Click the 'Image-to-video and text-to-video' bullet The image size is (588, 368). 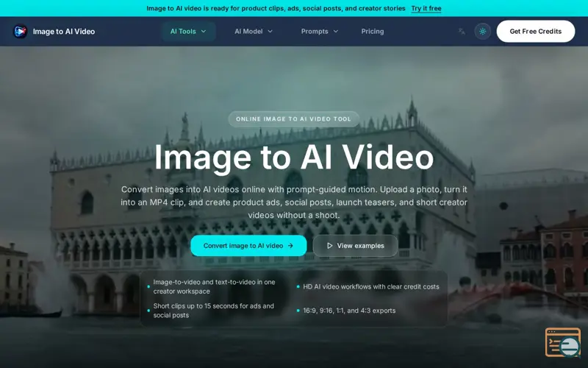tap(214, 286)
